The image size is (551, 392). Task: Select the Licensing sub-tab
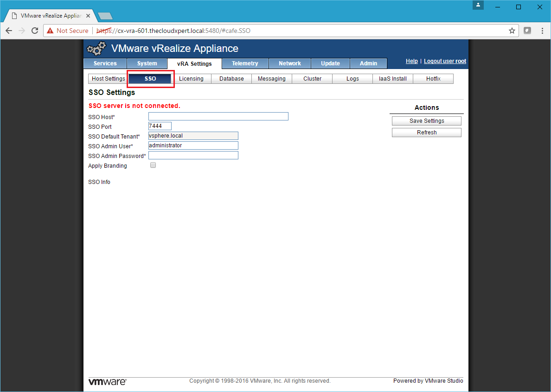[191, 79]
